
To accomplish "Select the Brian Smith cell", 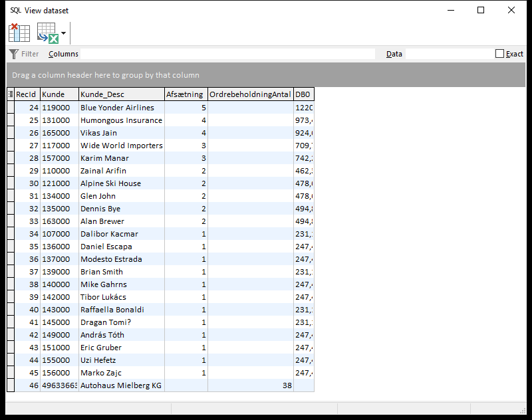I will (x=122, y=272).
